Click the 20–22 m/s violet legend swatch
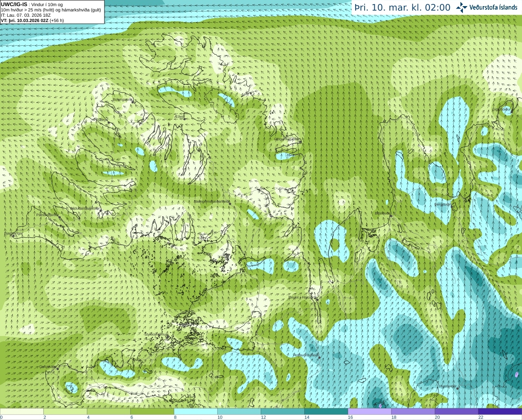 (456, 411)
